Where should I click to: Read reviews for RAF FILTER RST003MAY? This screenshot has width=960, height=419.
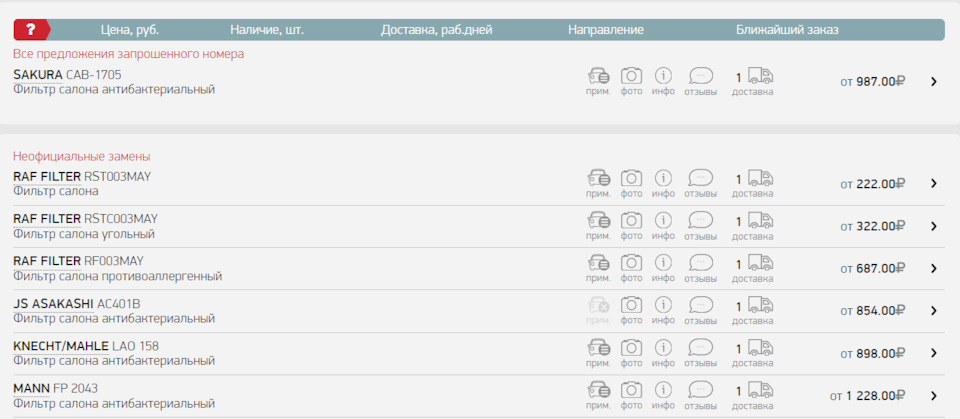tap(700, 178)
